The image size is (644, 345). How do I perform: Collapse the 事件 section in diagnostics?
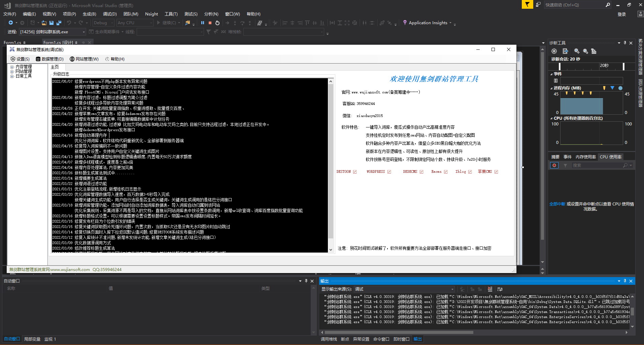click(x=551, y=74)
